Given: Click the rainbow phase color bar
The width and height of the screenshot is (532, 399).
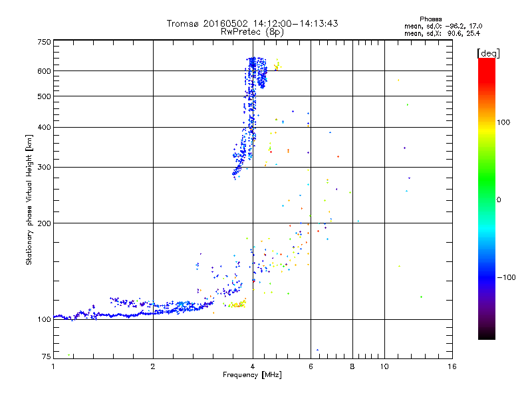Looking at the screenshot, I should coord(487,198).
